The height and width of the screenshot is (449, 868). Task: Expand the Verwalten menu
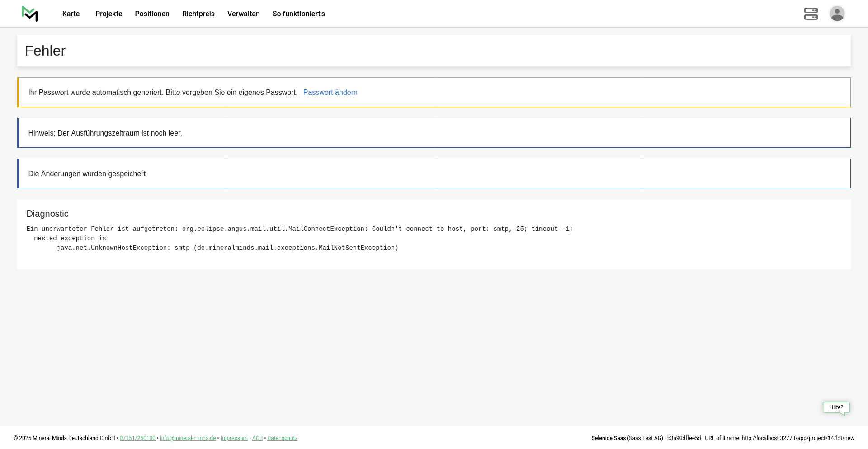point(243,14)
